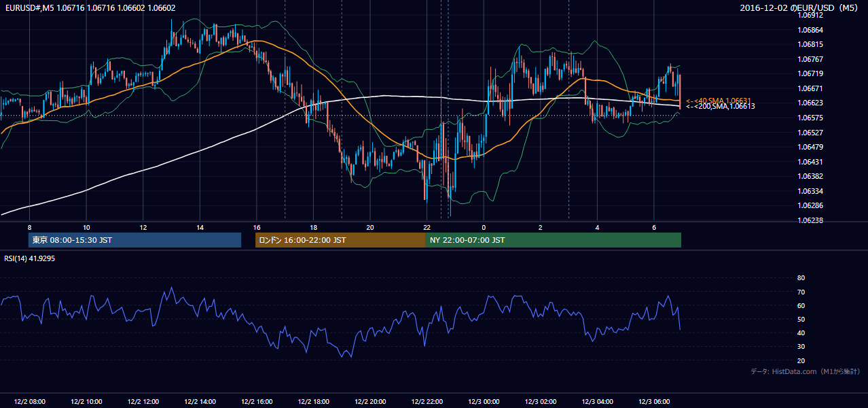
Task: Select the NY 22:00-07:00 JST session bar
Action: tap(554, 240)
